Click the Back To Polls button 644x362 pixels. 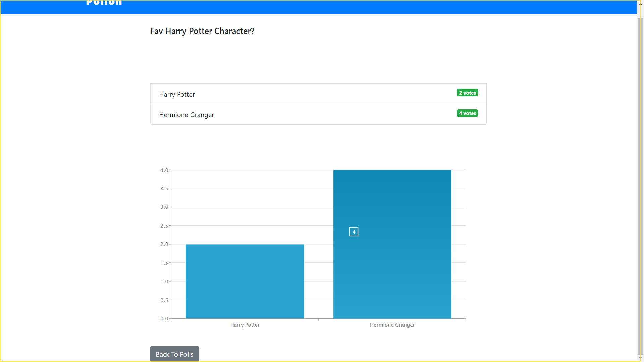pyautogui.click(x=174, y=354)
